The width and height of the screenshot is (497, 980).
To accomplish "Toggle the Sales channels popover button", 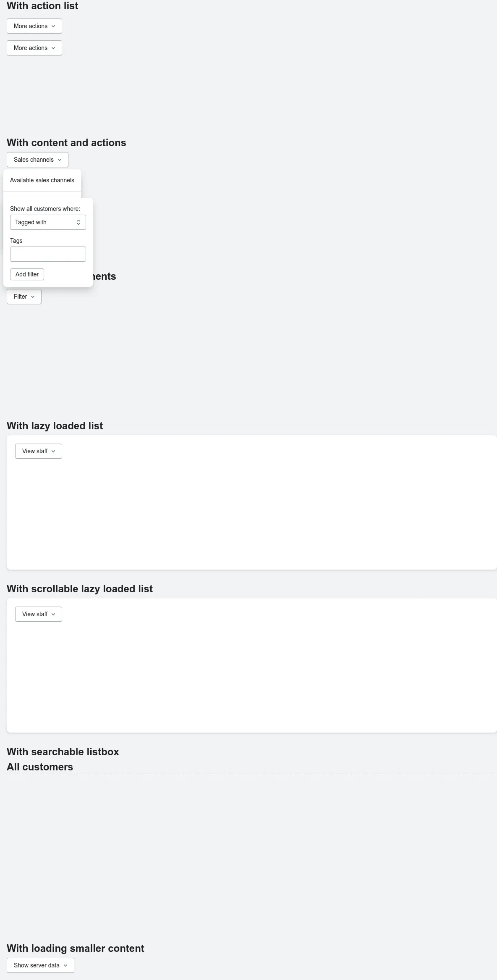I will coord(37,160).
